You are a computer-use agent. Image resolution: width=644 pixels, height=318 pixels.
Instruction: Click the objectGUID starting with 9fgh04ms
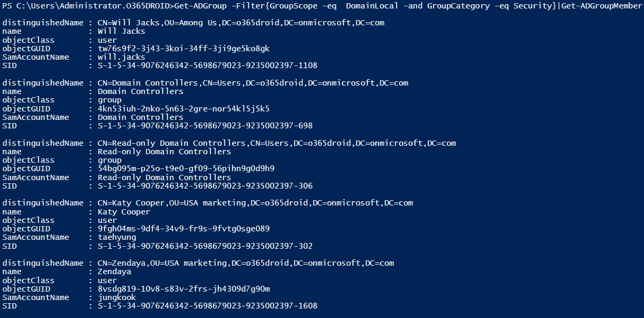183,229
